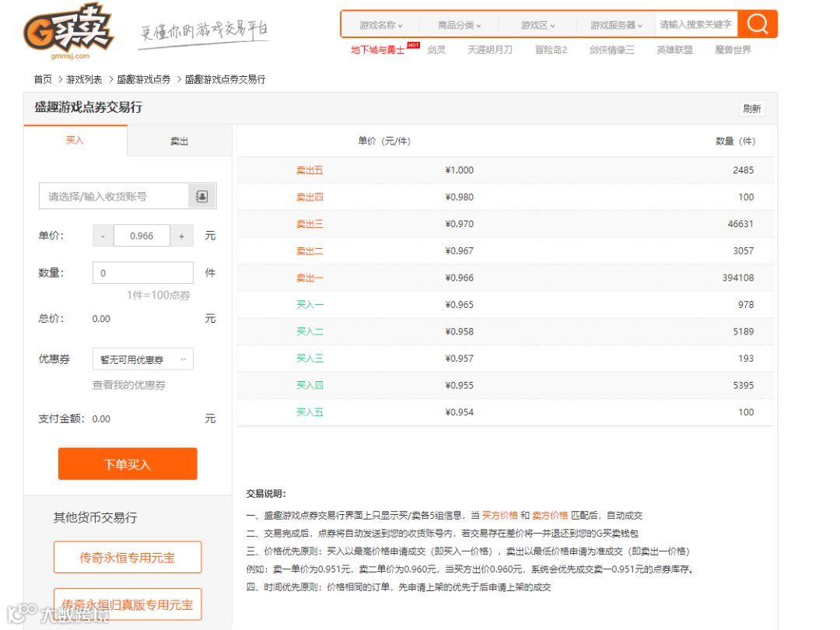This screenshot has width=840, height=630.
Task: Click price ¥0.966 in order book
Action: pos(459,278)
